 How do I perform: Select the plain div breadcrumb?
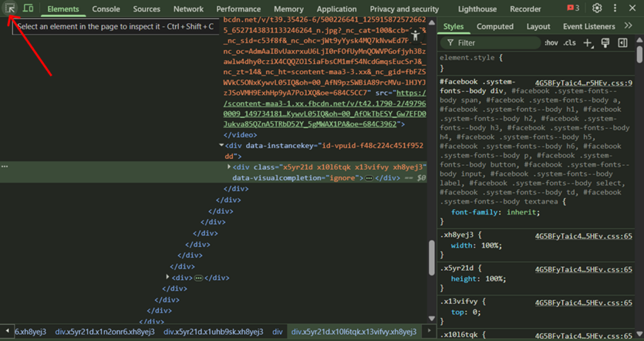(x=277, y=332)
